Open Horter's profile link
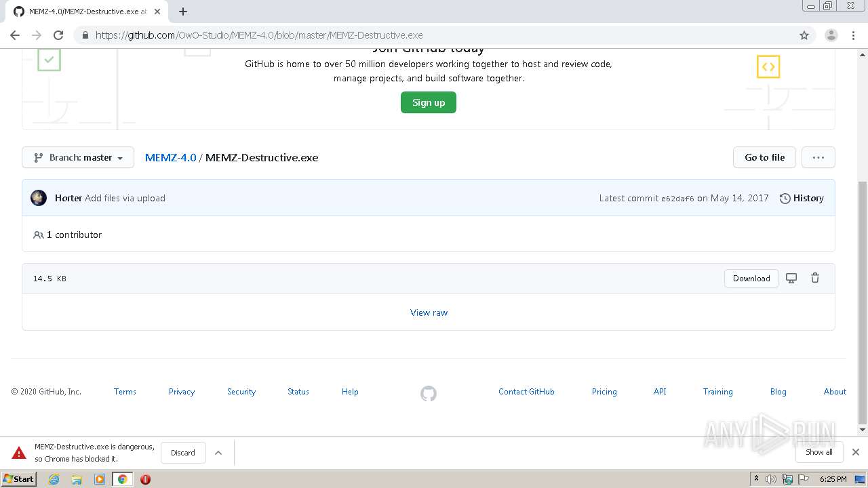This screenshot has height=488, width=868. click(x=68, y=198)
